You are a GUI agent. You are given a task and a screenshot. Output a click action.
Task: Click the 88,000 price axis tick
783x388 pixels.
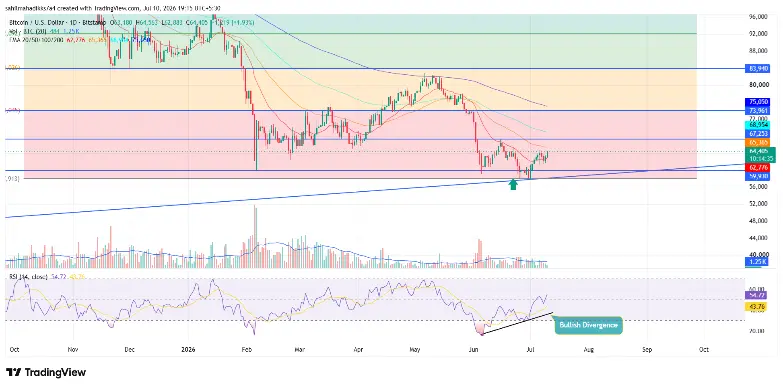pyautogui.click(x=758, y=50)
